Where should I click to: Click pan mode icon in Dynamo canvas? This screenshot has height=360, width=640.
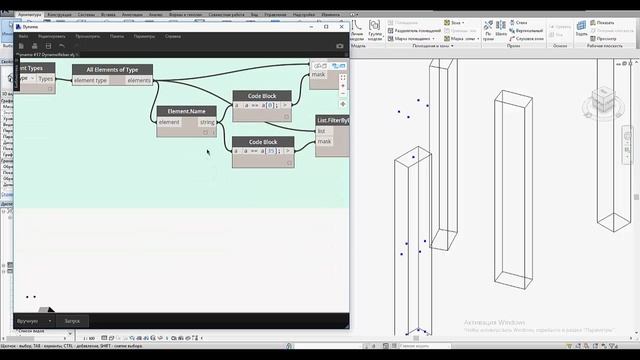[343, 104]
